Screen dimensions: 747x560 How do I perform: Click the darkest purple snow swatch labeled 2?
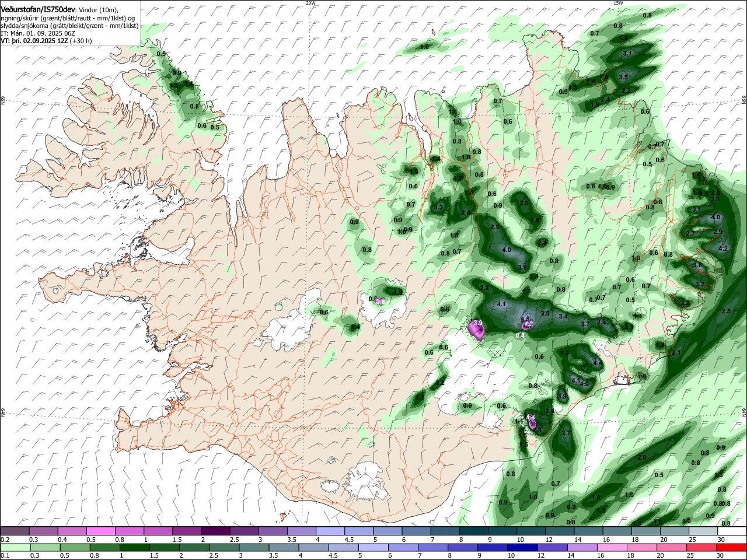(215, 531)
